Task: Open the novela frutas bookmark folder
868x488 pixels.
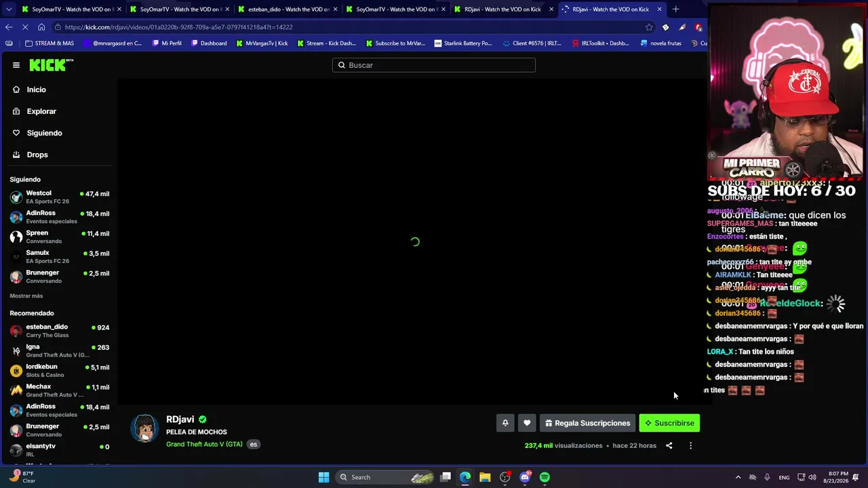Action: (660, 43)
